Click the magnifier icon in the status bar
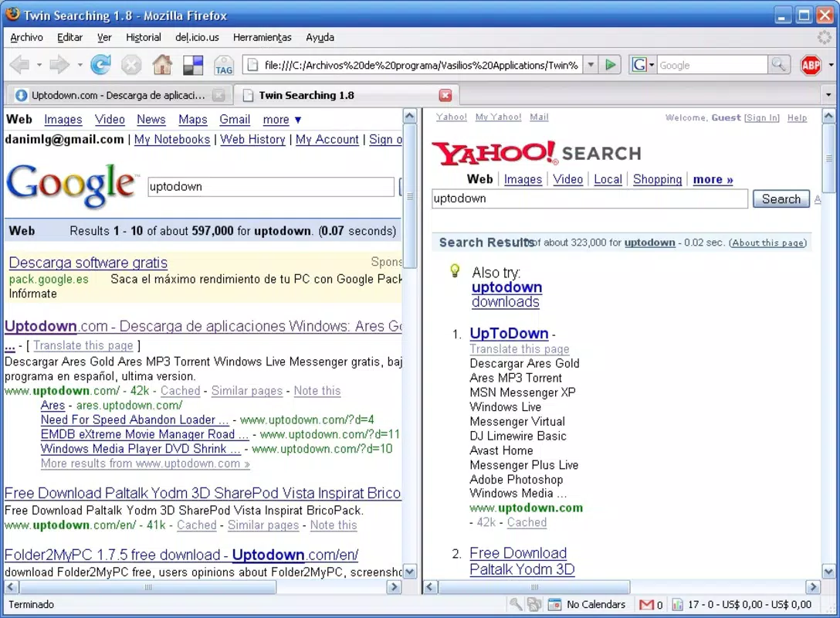Screen dimensions: 840x618 pos(516,604)
